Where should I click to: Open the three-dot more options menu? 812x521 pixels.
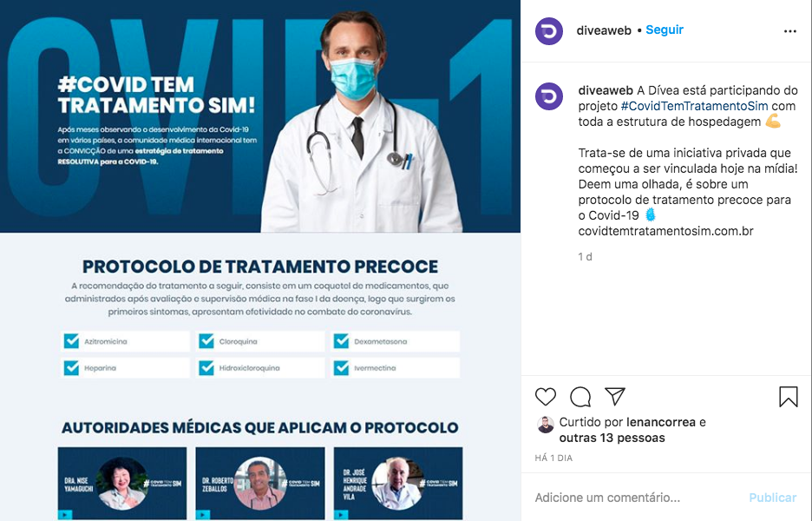click(x=789, y=31)
